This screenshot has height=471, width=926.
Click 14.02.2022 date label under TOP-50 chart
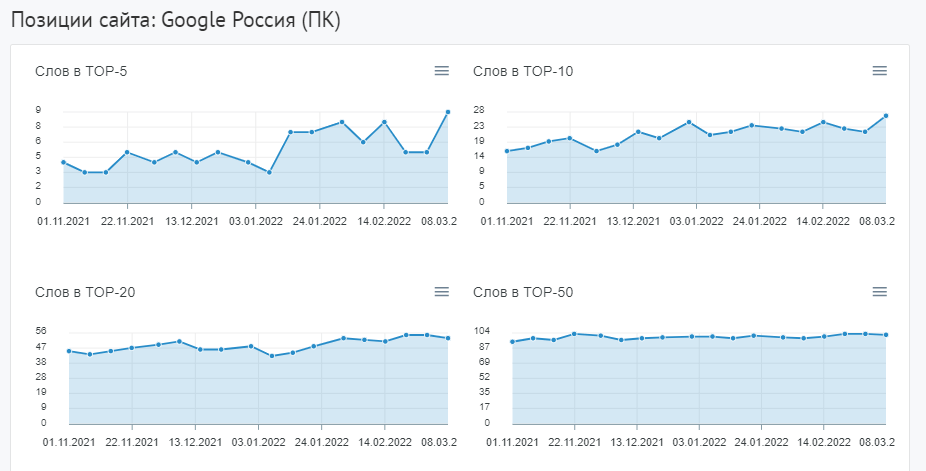pos(823,441)
